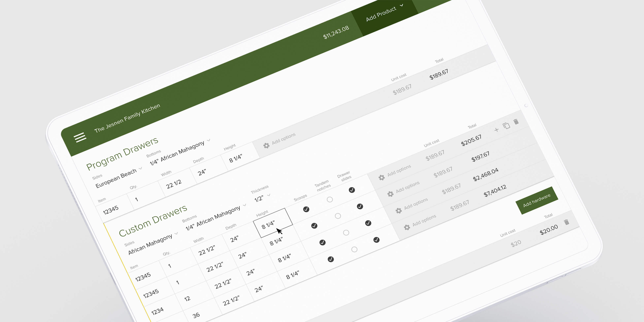Toggle the Scoops checkbox in the first custom row
The width and height of the screenshot is (644, 322).
(x=306, y=209)
